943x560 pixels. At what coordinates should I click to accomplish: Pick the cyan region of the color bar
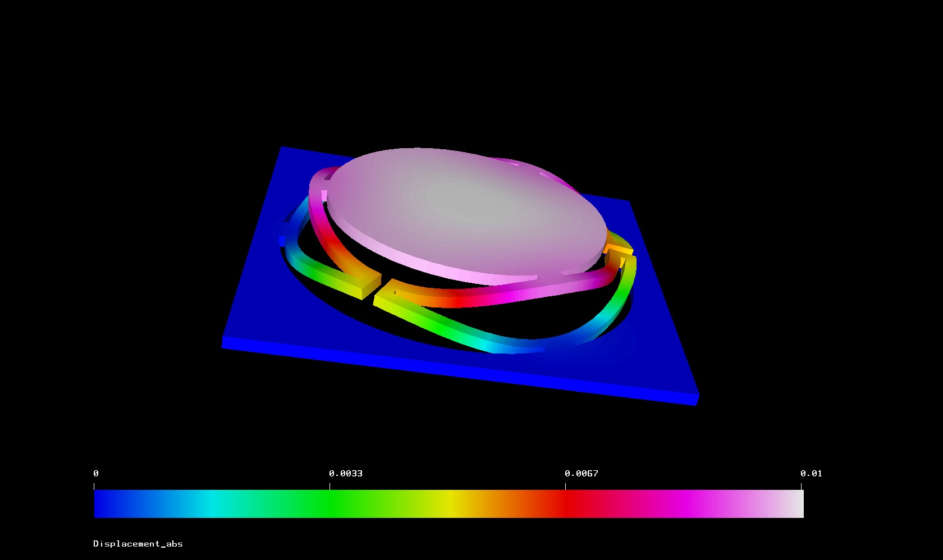click(x=210, y=503)
